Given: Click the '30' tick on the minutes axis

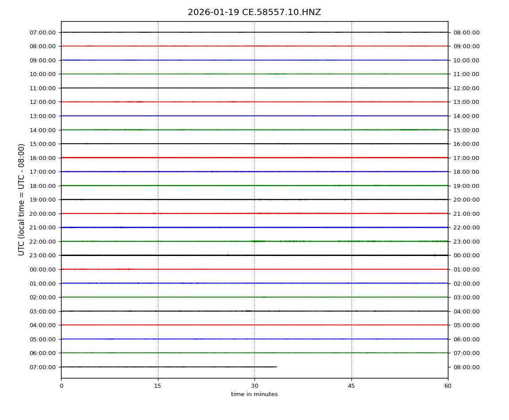Looking at the screenshot, I should (x=254, y=386).
